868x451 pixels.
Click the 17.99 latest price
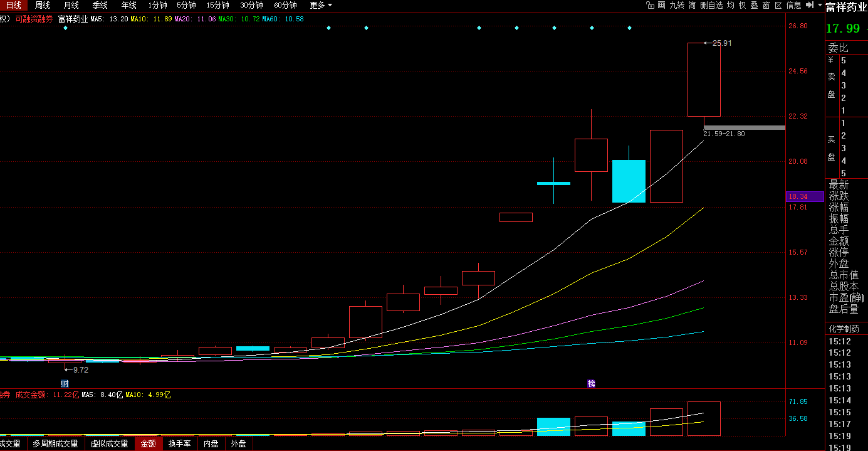point(843,28)
